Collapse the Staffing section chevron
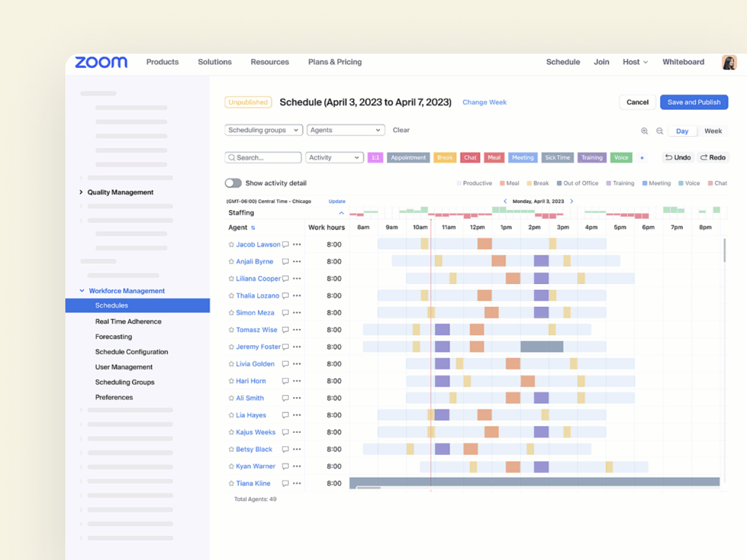The height and width of the screenshot is (560, 747). tap(341, 213)
